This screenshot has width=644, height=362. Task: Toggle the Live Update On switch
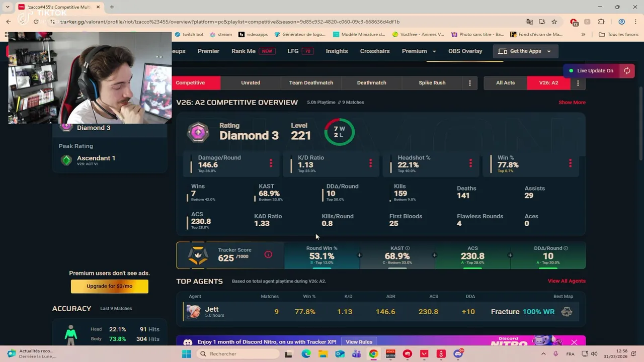pos(591,70)
